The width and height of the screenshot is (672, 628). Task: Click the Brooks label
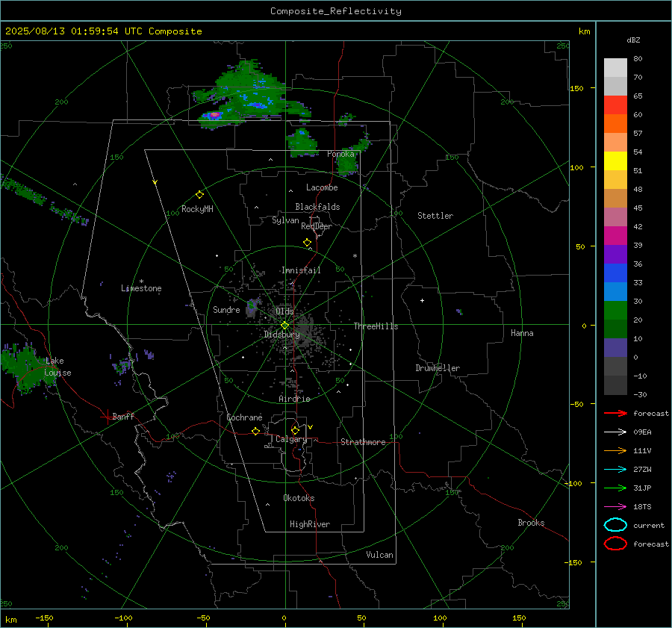(531, 523)
